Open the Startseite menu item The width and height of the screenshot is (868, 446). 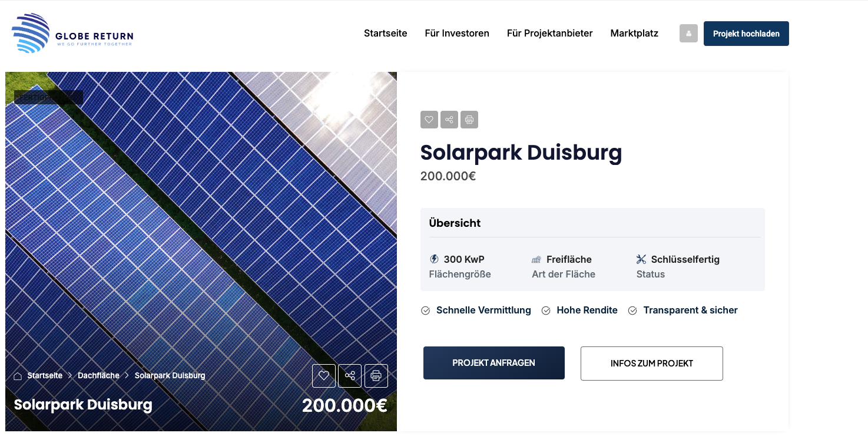coord(385,34)
